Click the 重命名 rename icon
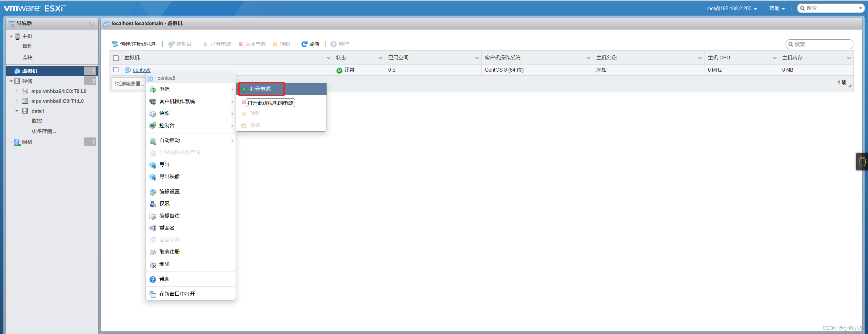Screen dimensions: 868x334 click(x=153, y=228)
